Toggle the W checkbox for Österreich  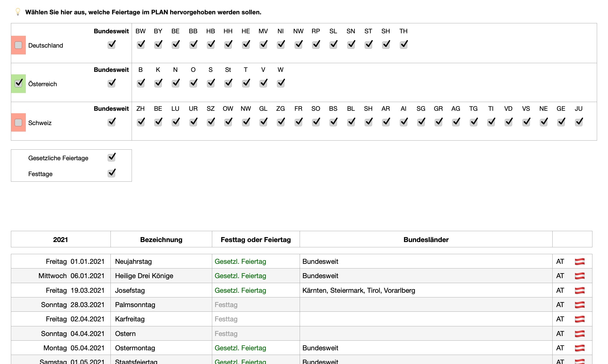click(x=281, y=84)
